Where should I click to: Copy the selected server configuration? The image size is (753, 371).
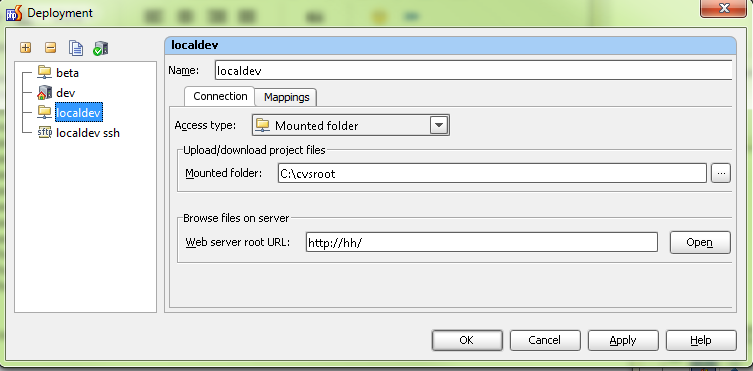[x=76, y=48]
